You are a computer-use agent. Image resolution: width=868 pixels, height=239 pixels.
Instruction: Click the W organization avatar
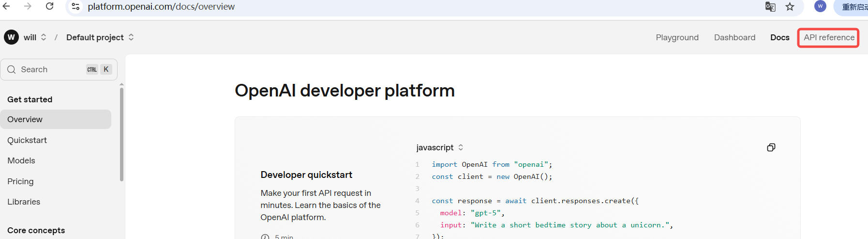pyautogui.click(x=11, y=37)
